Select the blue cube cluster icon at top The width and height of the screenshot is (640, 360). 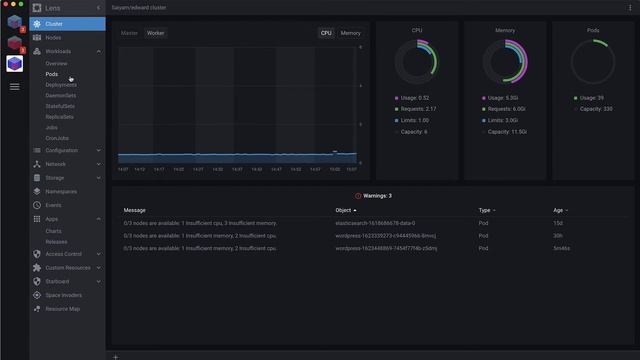(x=14, y=22)
